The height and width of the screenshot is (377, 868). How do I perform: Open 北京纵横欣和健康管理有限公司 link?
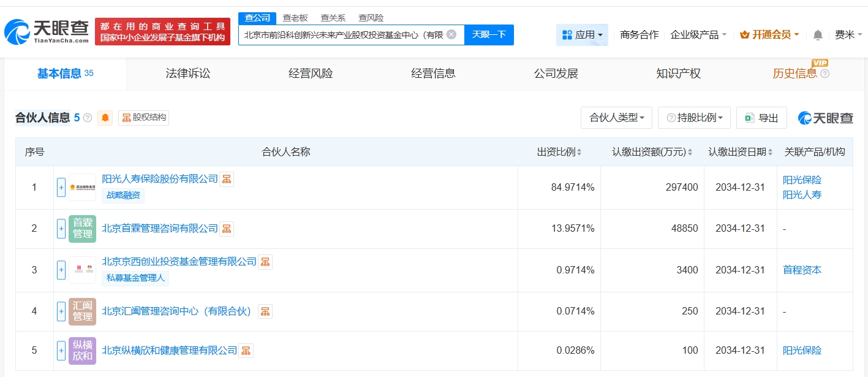tap(169, 351)
